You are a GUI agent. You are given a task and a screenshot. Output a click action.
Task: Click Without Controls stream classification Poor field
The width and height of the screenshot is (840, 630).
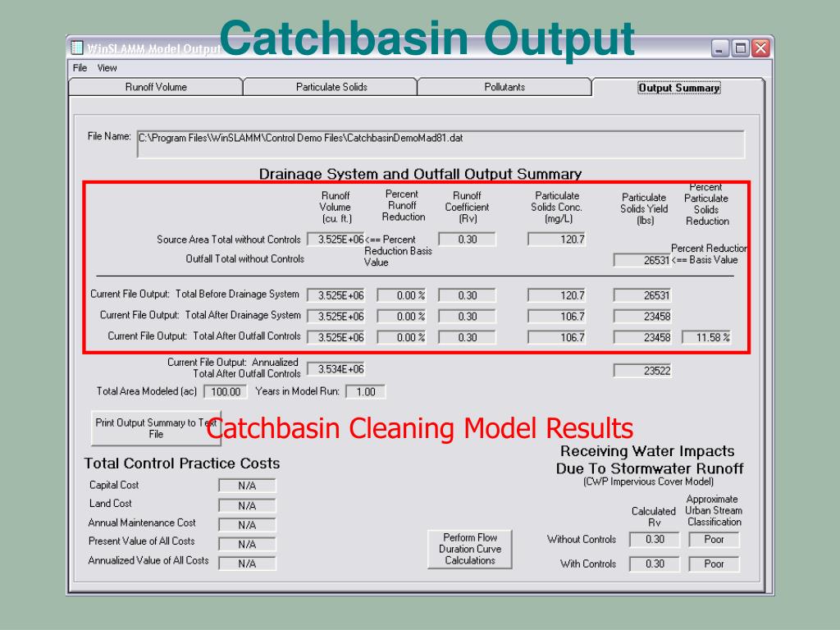point(714,540)
